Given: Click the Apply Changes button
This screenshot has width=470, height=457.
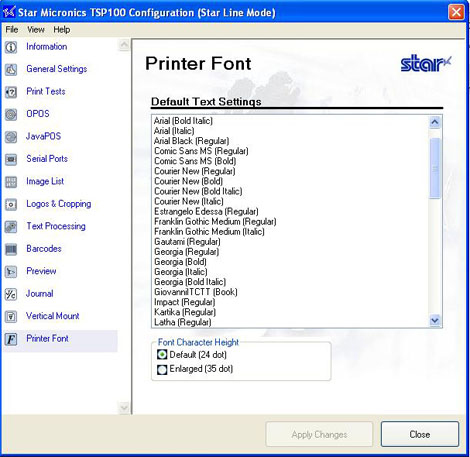Looking at the screenshot, I should click(x=319, y=434).
